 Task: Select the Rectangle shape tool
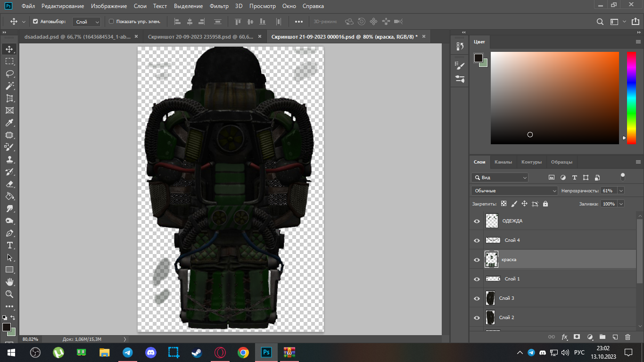tap(9, 270)
